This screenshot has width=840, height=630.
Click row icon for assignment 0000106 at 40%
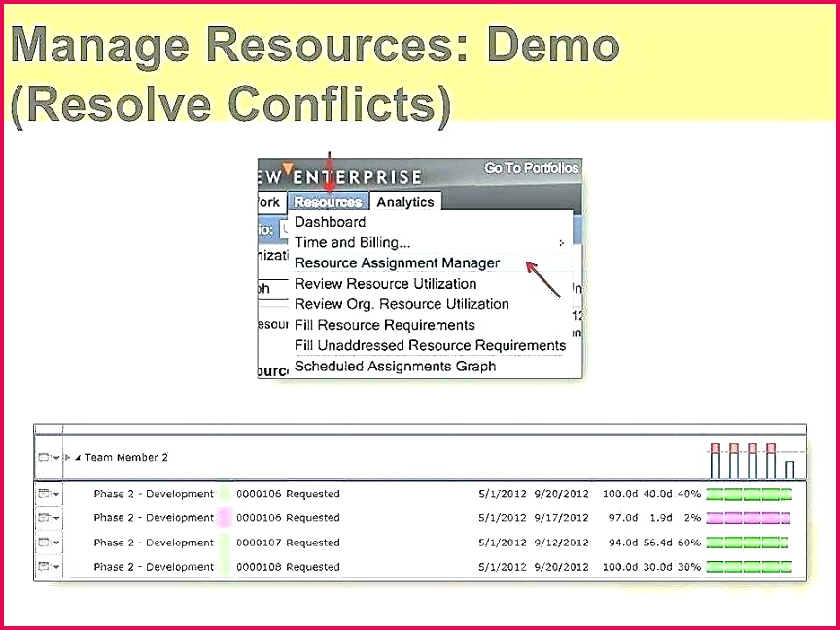44,494
